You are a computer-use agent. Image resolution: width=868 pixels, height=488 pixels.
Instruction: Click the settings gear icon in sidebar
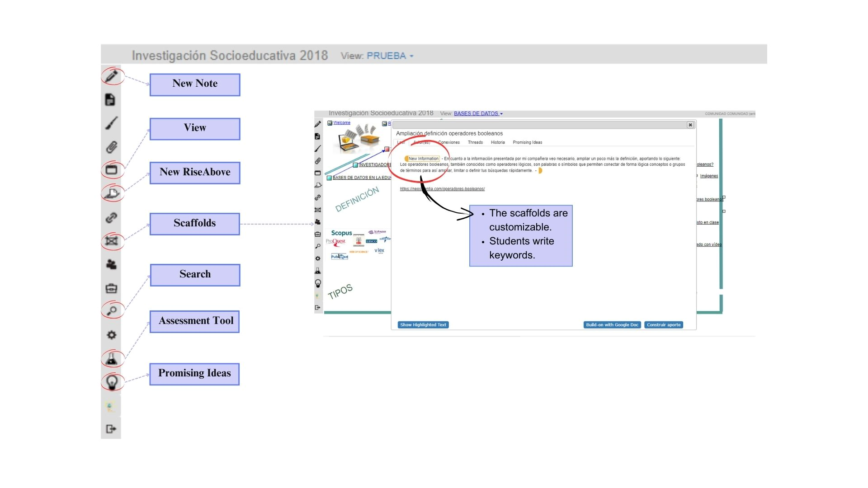(111, 335)
